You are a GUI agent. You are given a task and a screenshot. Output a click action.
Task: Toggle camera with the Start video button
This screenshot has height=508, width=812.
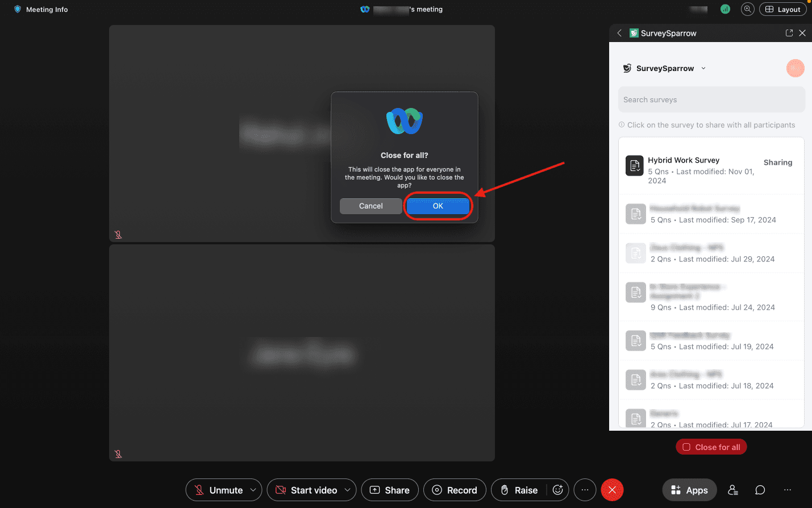[x=306, y=490]
